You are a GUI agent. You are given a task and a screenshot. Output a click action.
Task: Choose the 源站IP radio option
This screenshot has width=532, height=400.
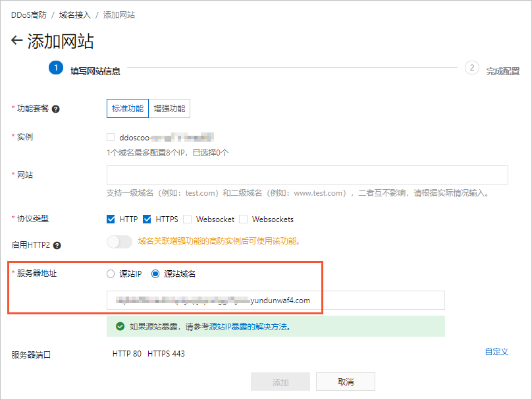click(x=111, y=273)
